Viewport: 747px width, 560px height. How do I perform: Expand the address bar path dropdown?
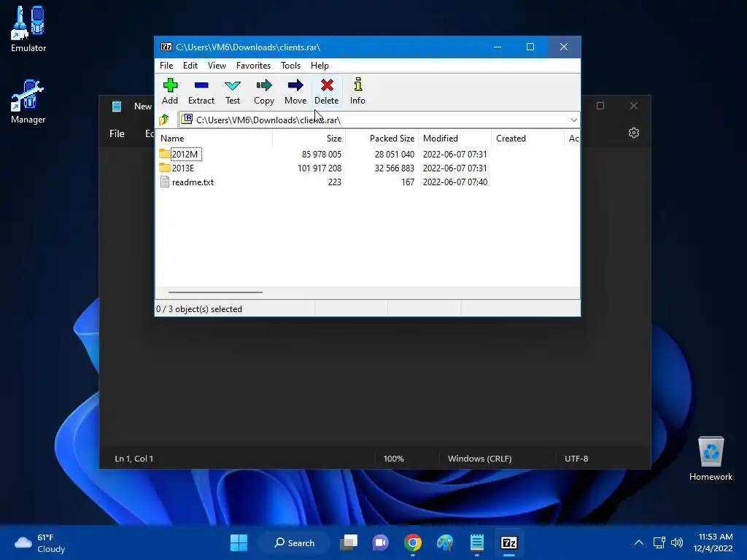coord(573,120)
